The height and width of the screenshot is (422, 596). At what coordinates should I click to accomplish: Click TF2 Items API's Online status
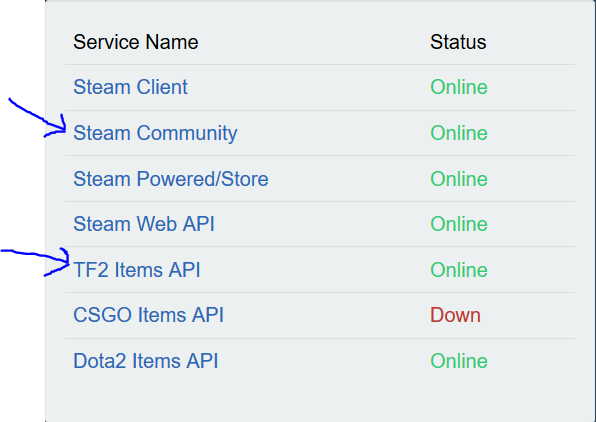(x=459, y=270)
